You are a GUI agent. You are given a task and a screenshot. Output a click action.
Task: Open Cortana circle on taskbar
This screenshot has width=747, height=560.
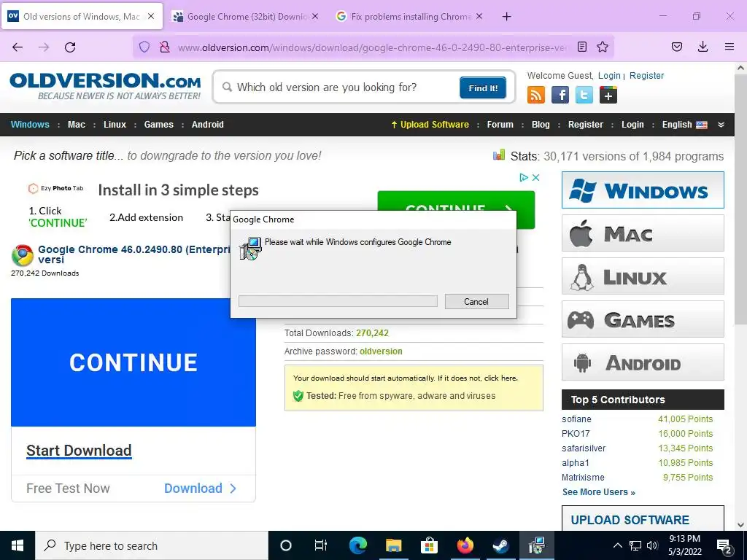(286, 545)
